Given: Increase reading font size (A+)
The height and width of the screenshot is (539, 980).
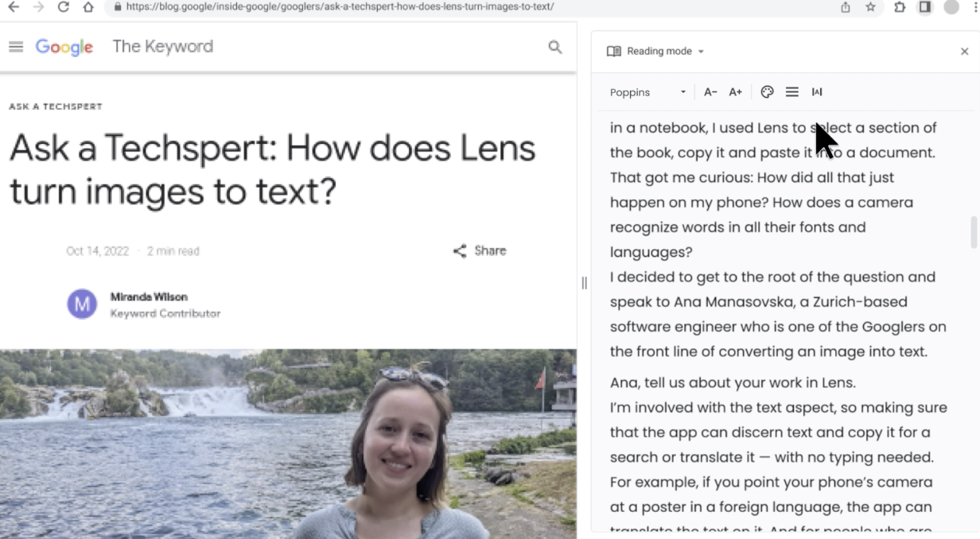Looking at the screenshot, I should point(736,92).
